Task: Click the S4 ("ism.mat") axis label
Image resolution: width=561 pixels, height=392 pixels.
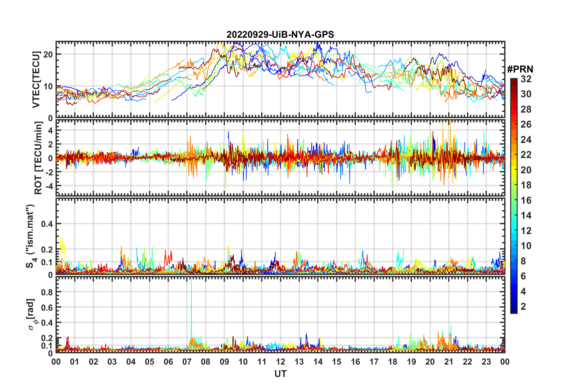Action: (x=31, y=236)
